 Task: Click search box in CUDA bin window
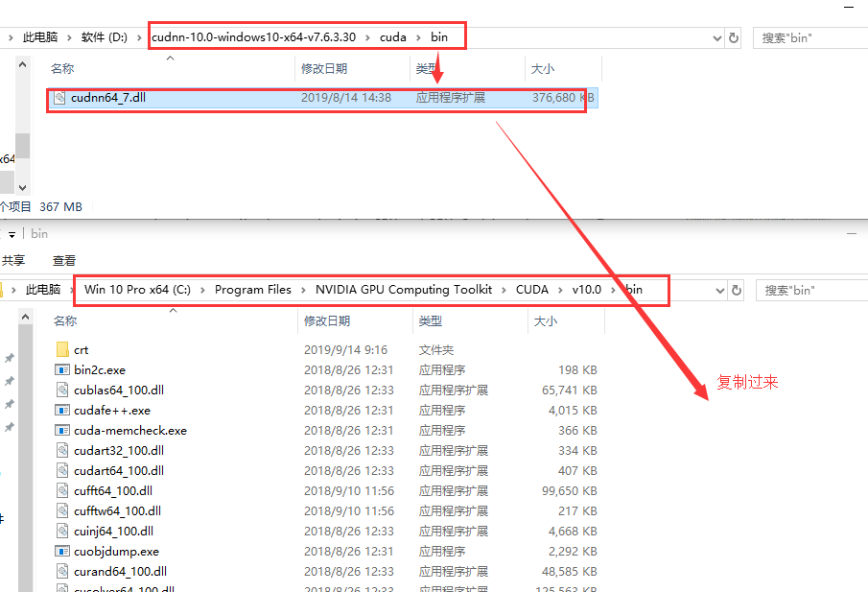(x=812, y=290)
